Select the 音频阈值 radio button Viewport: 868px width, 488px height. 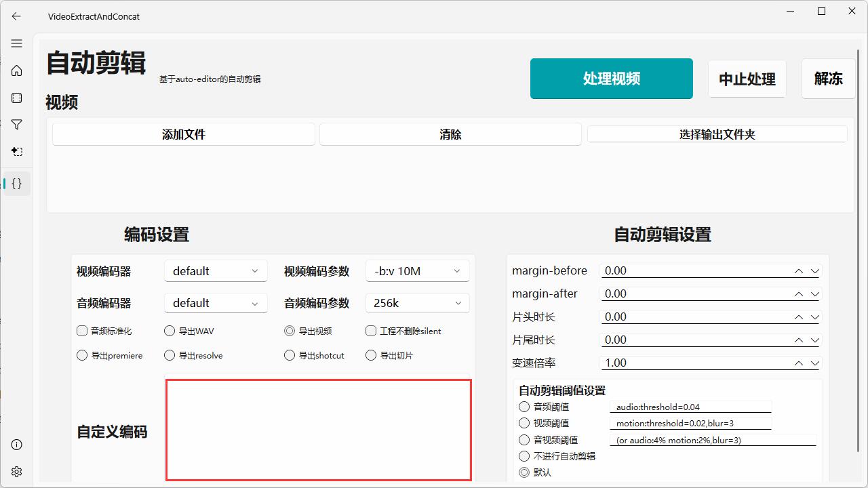(524, 407)
